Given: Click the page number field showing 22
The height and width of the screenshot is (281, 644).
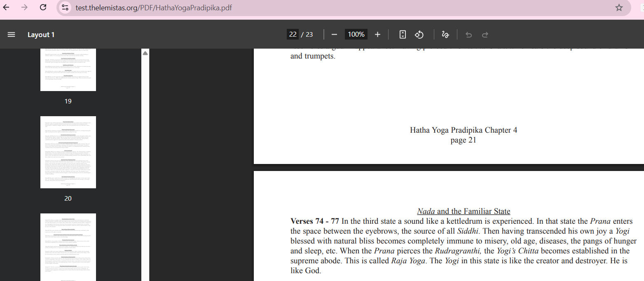Looking at the screenshot, I should pyautogui.click(x=293, y=35).
